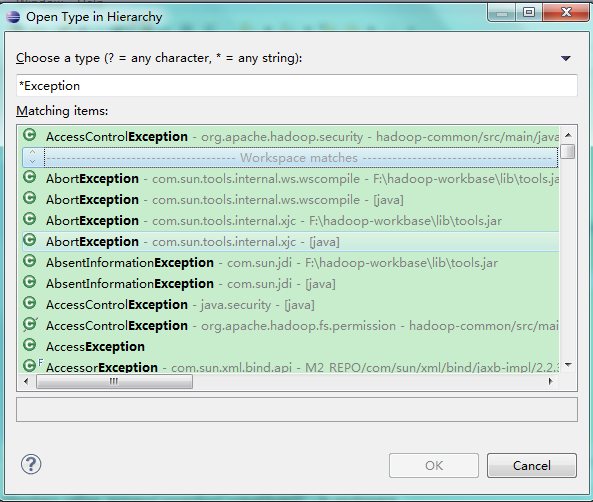
Task: Click the Workspace matches separator label
Action: [x=299, y=157]
